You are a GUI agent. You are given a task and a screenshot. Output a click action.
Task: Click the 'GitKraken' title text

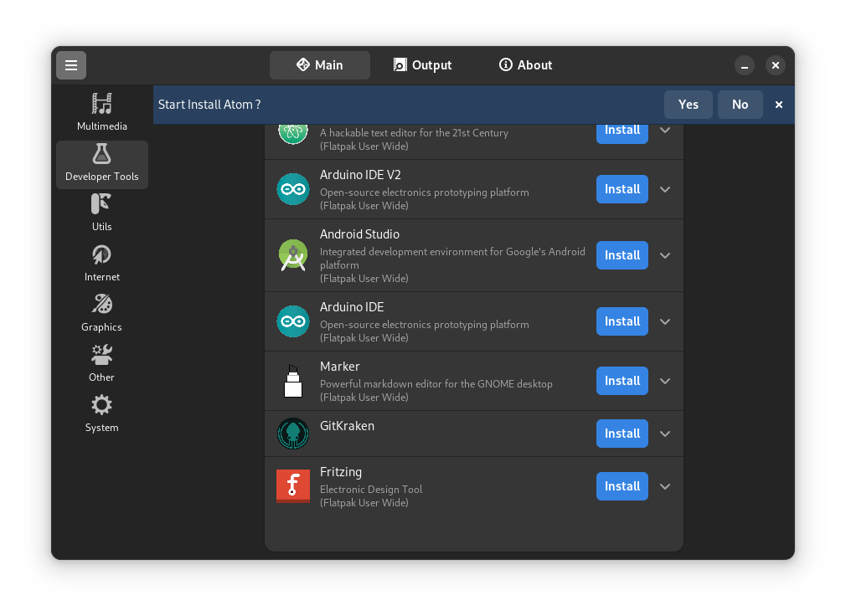pyautogui.click(x=347, y=426)
